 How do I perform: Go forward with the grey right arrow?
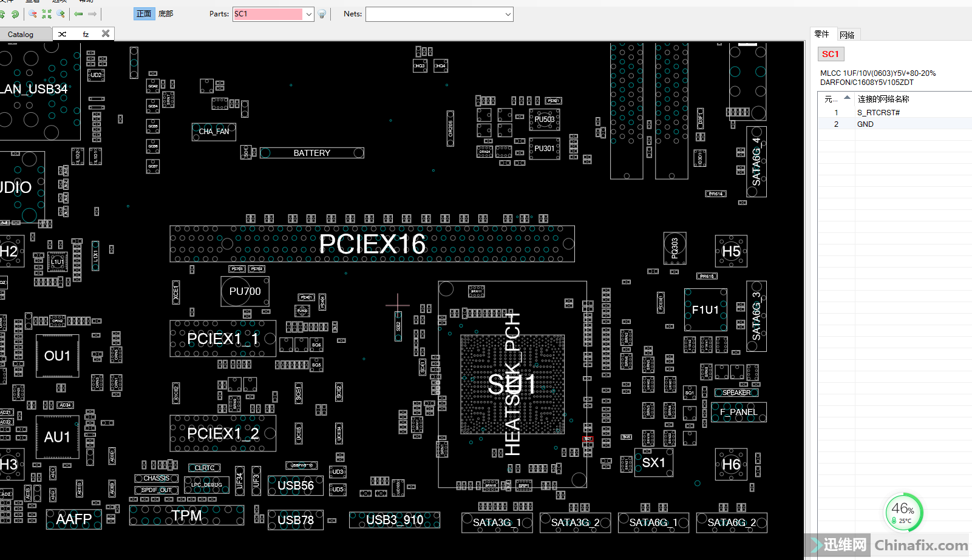(x=92, y=14)
